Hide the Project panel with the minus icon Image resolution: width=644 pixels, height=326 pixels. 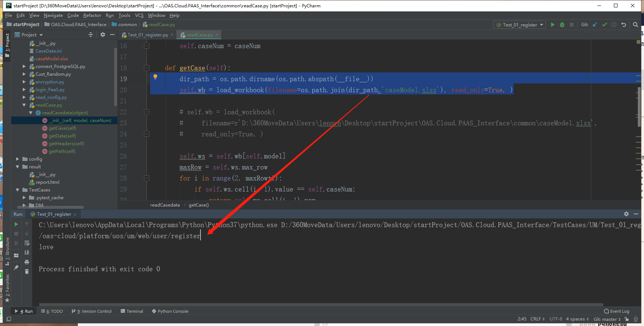(112, 35)
